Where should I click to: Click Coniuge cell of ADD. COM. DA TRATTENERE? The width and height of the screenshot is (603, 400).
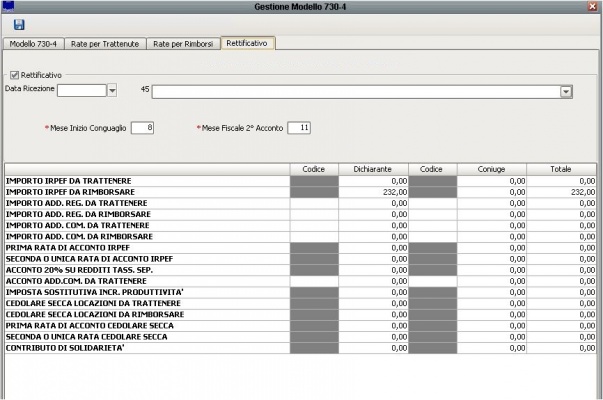pos(491,225)
